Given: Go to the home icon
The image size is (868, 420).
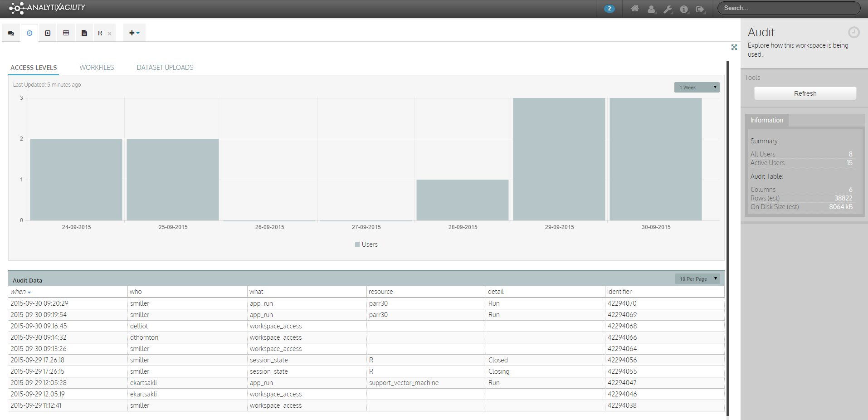Looking at the screenshot, I should pos(635,9).
